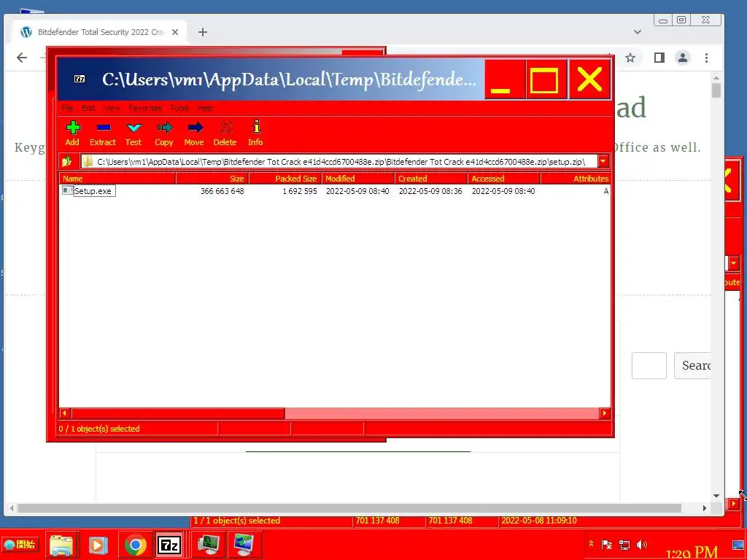Sort the list by the Modified column
Screen dimensions: 747x560
click(x=358, y=179)
